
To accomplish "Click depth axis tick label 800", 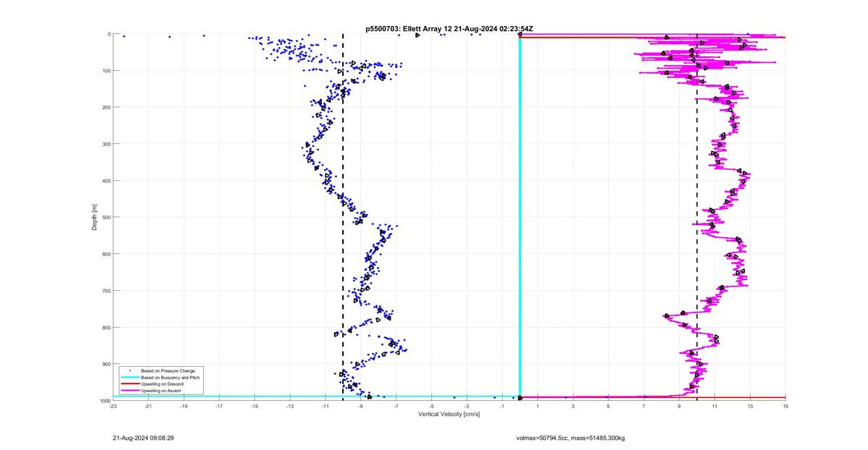I will coord(106,327).
